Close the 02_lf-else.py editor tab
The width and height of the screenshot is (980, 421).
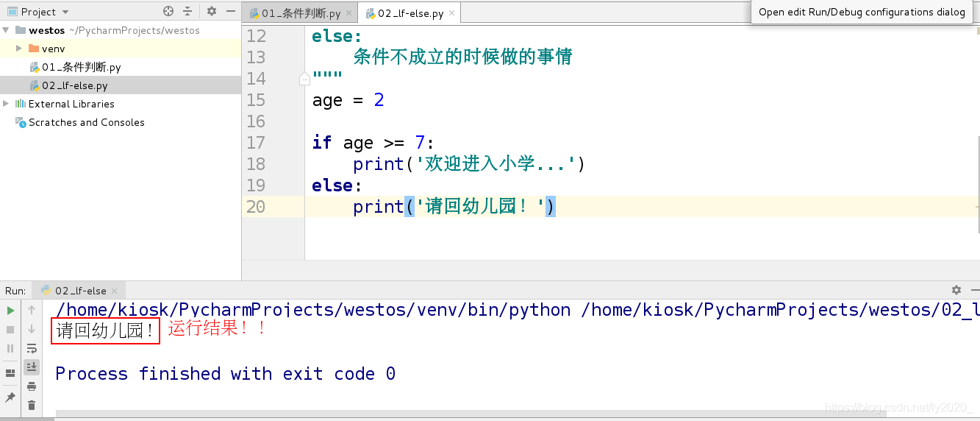(452, 13)
